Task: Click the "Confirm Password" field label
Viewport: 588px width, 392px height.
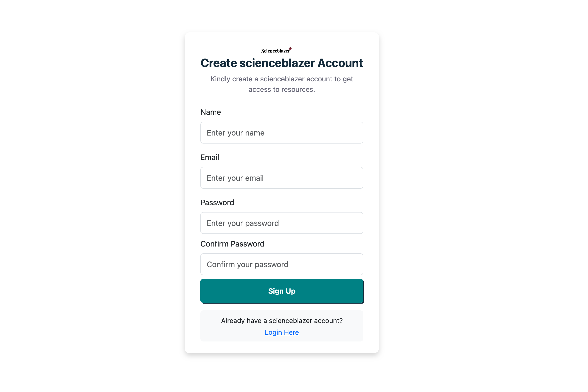Action: point(232,244)
